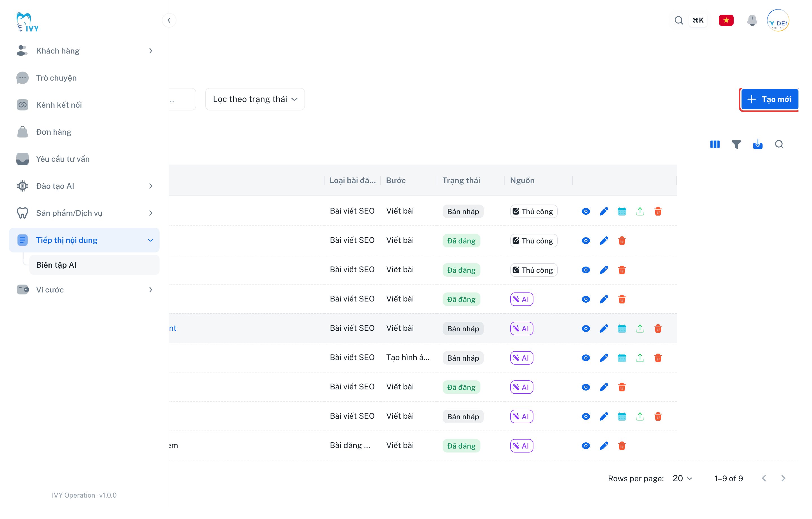Click the eye icon on the 'Tạo hình ả...' row

tap(586, 358)
